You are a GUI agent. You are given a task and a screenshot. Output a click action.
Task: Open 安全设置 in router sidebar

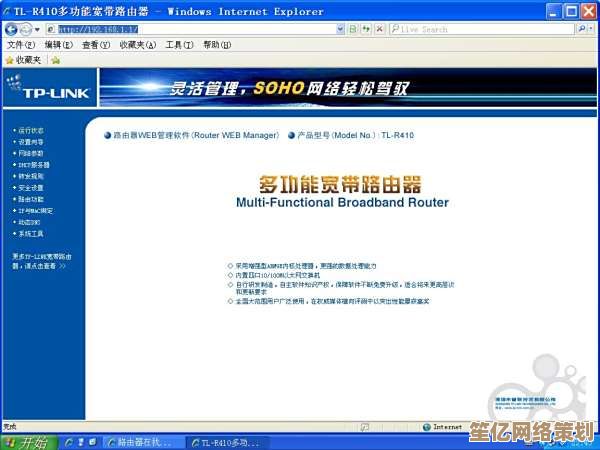[x=31, y=188]
